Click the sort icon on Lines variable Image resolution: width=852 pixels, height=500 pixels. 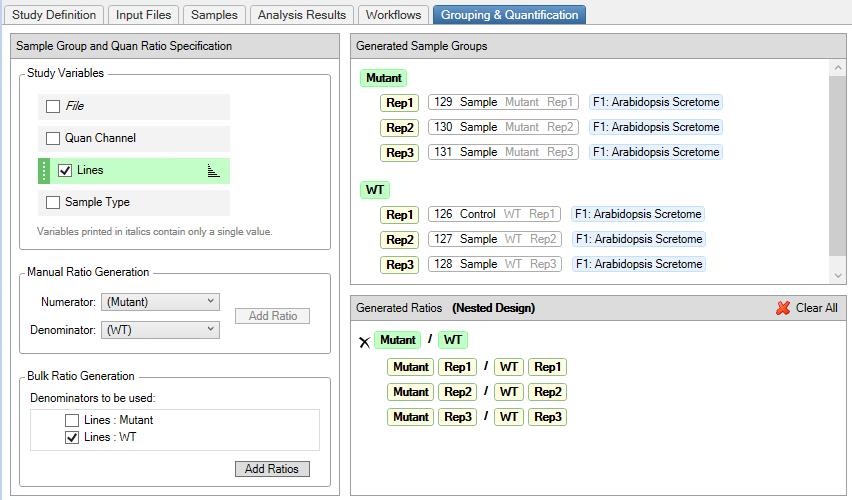213,171
